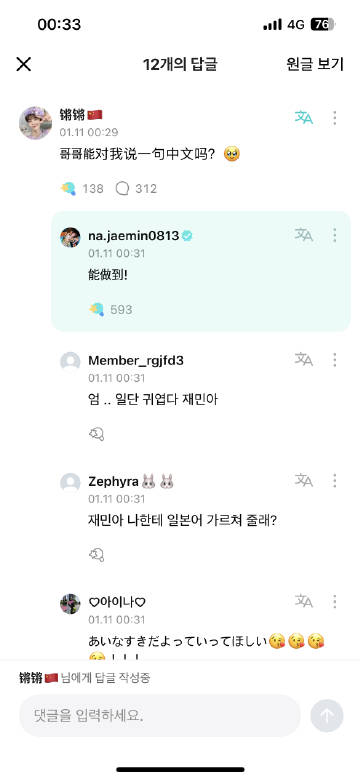Translate Member_rgjfd3's comment
The height and width of the screenshot is (779, 360).
pos(303,359)
